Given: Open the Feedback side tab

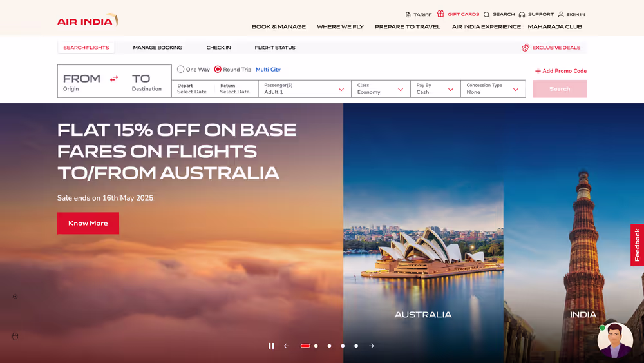Looking at the screenshot, I should pyautogui.click(x=637, y=245).
